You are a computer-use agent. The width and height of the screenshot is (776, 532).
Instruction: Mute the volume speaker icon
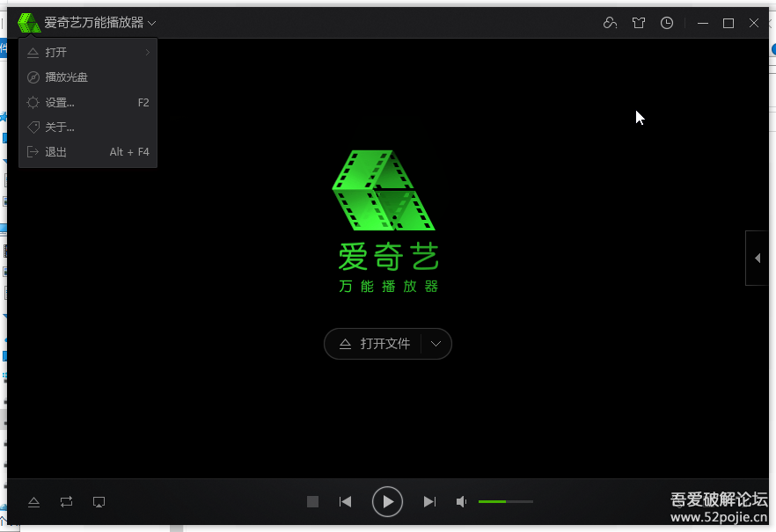pyautogui.click(x=461, y=502)
